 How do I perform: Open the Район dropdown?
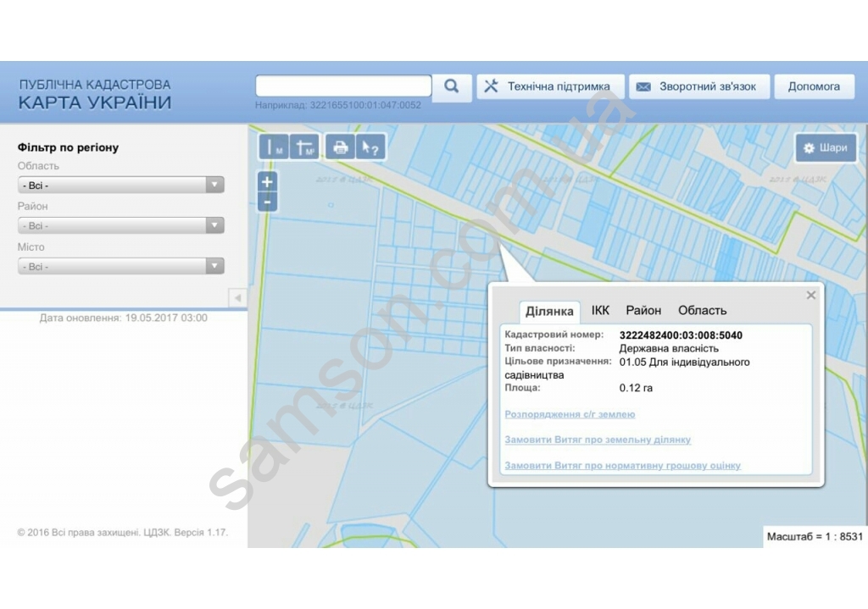[x=120, y=225]
